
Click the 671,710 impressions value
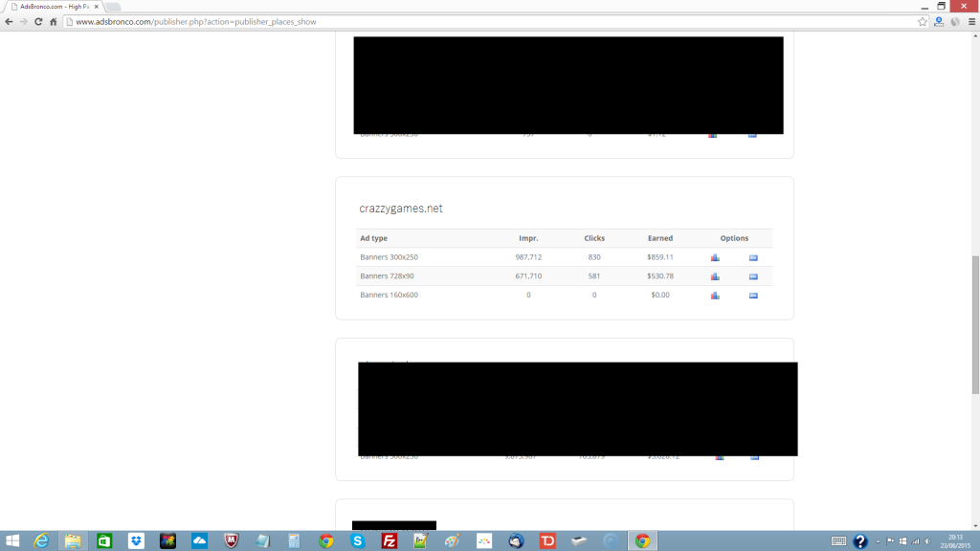point(528,276)
